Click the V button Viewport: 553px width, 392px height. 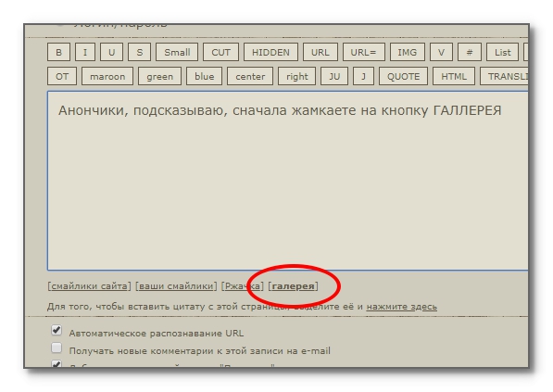point(441,52)
